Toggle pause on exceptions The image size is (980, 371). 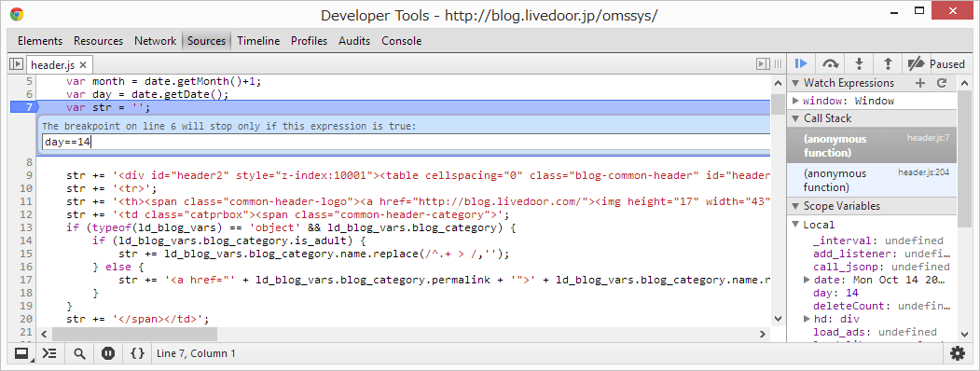(x=108, y=353)
